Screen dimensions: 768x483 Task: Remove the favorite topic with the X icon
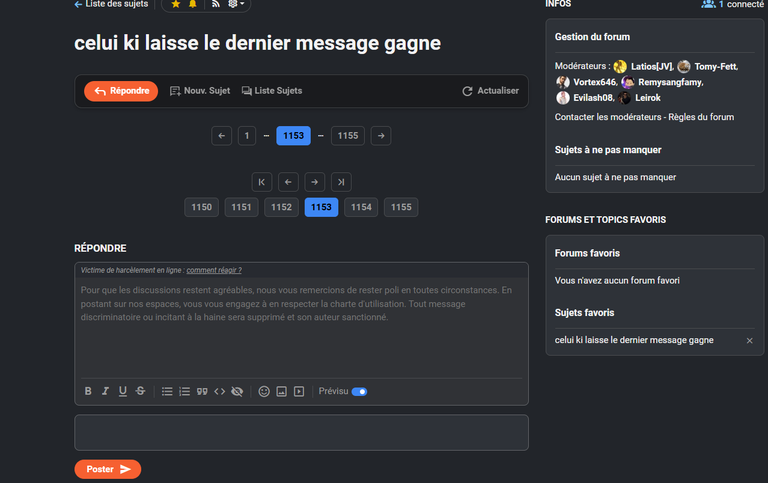point(749,340)
